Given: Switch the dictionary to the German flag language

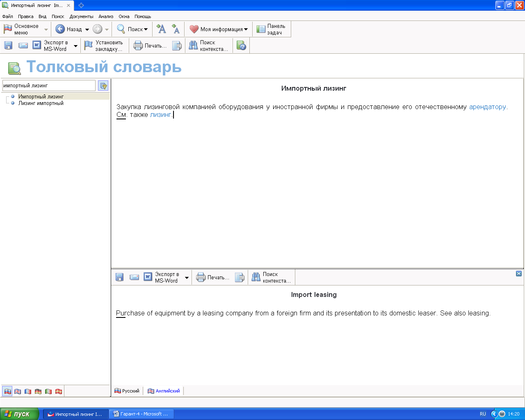Looking at the screenshot, I should tap(38, 391).
